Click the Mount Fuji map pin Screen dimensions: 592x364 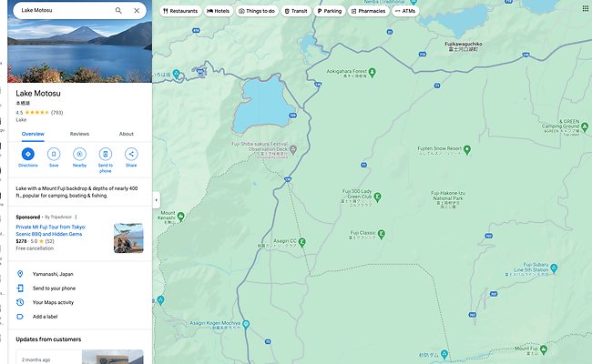pyautogui.click(x=544, y=349)
